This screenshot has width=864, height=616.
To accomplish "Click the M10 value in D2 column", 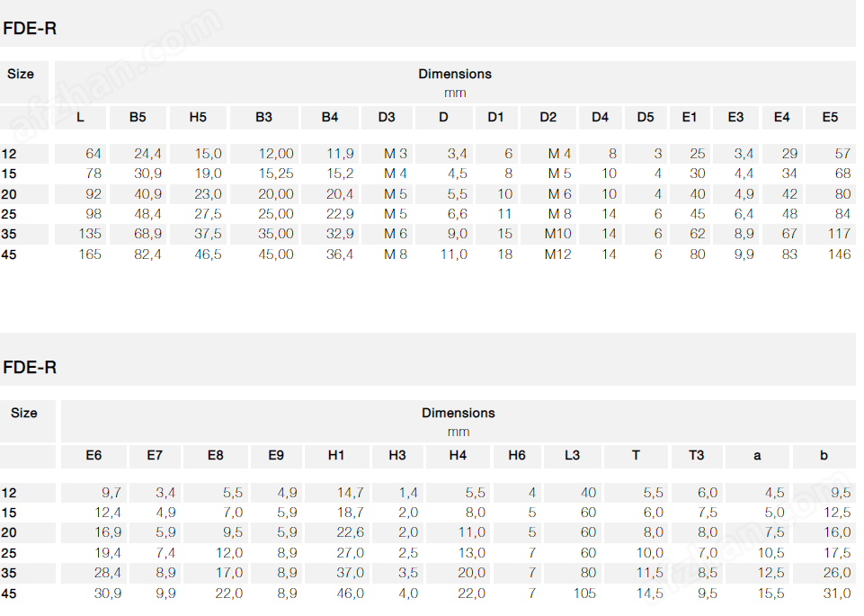I will [558, 234].
